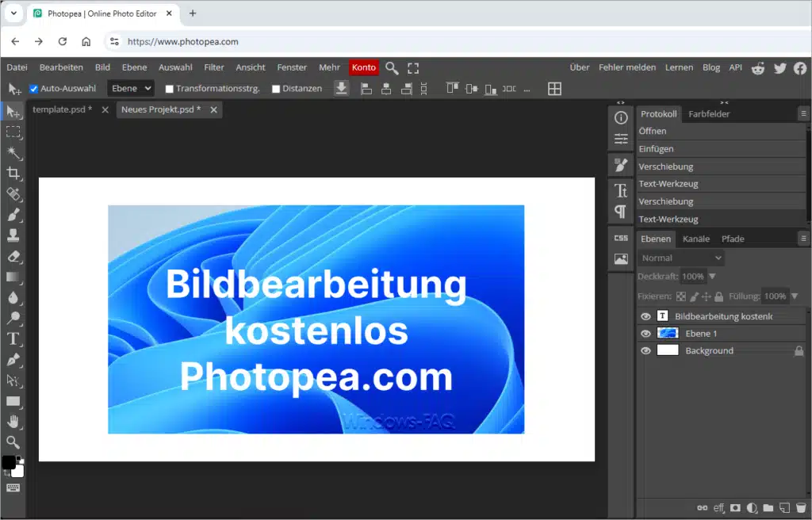Click the foreground color swatch
This screenshot has height=520, width=812.
pyautogui.click(x=8, y=461)
